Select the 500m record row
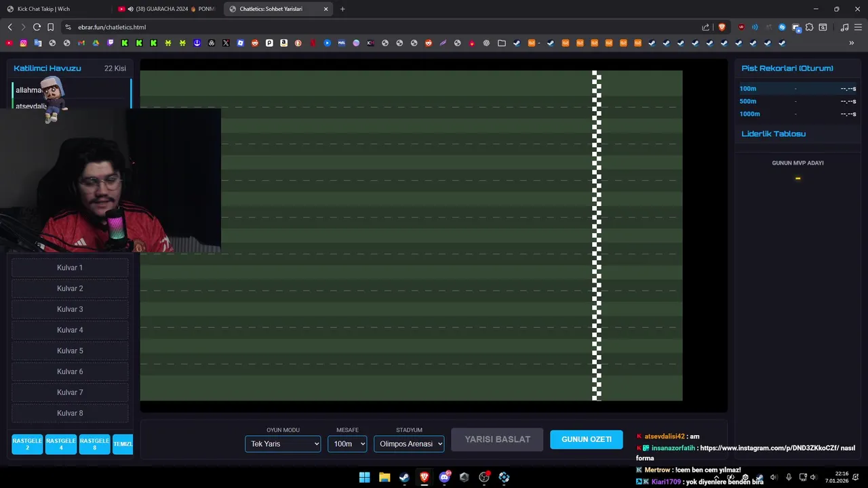The image size is (868, 488). 797,101
